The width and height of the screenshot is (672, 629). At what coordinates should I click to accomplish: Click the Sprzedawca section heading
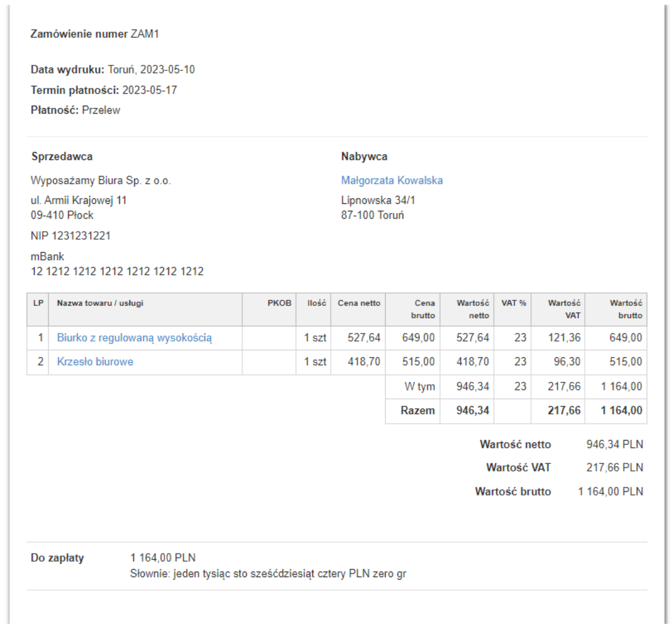point(62,156)
